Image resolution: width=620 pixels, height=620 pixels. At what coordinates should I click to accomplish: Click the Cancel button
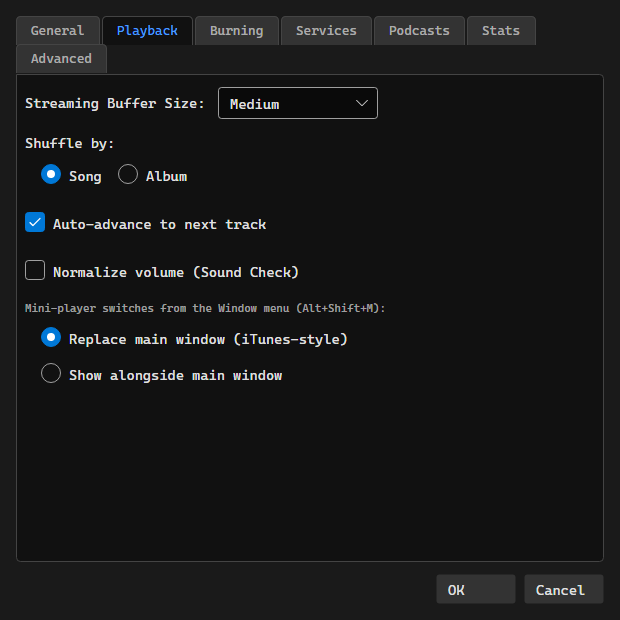(x=563, y=589)
